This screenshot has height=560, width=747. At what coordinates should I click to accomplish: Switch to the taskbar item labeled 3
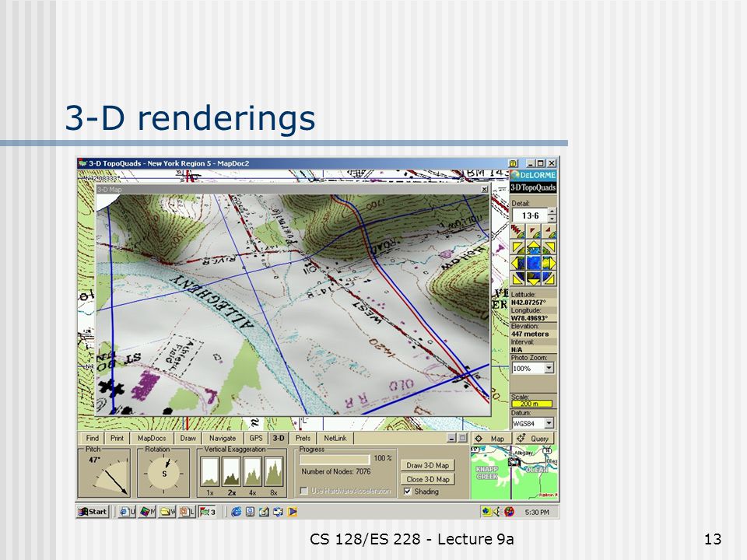207,512
